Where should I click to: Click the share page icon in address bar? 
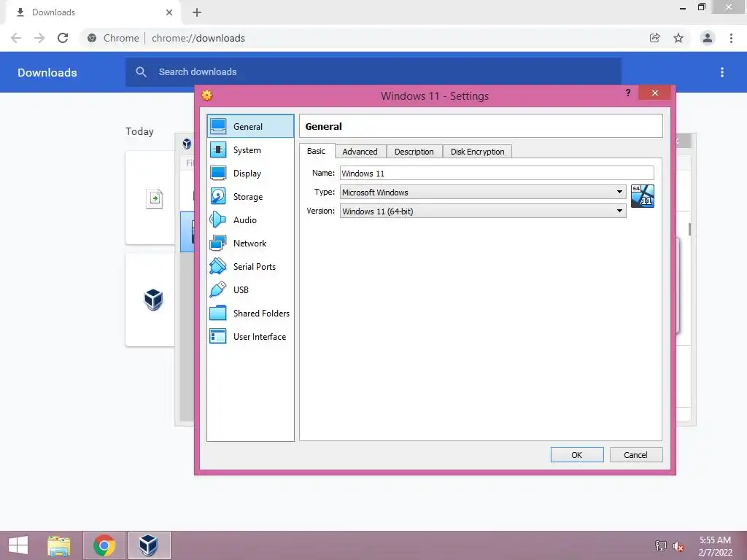pos(654,38)
